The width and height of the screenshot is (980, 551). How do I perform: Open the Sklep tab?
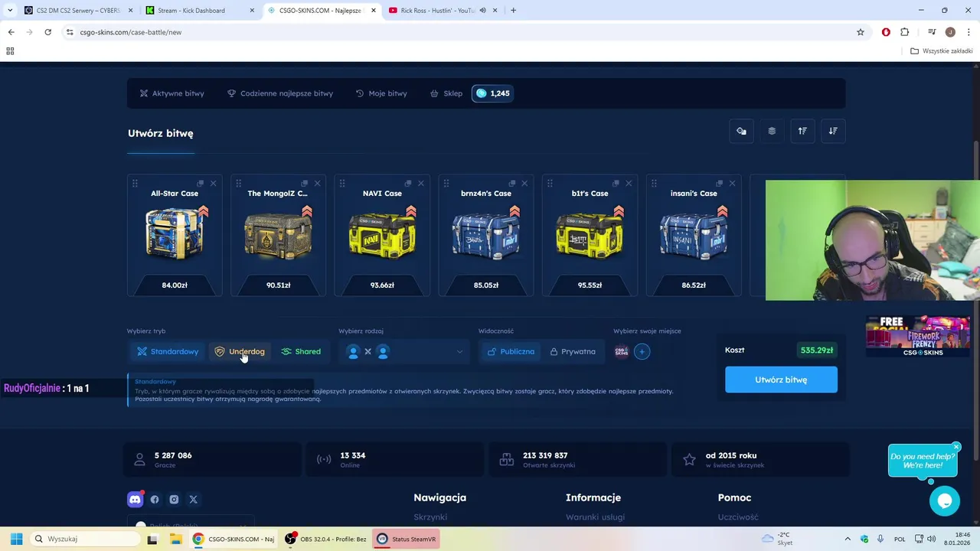[x=446, y=93]
